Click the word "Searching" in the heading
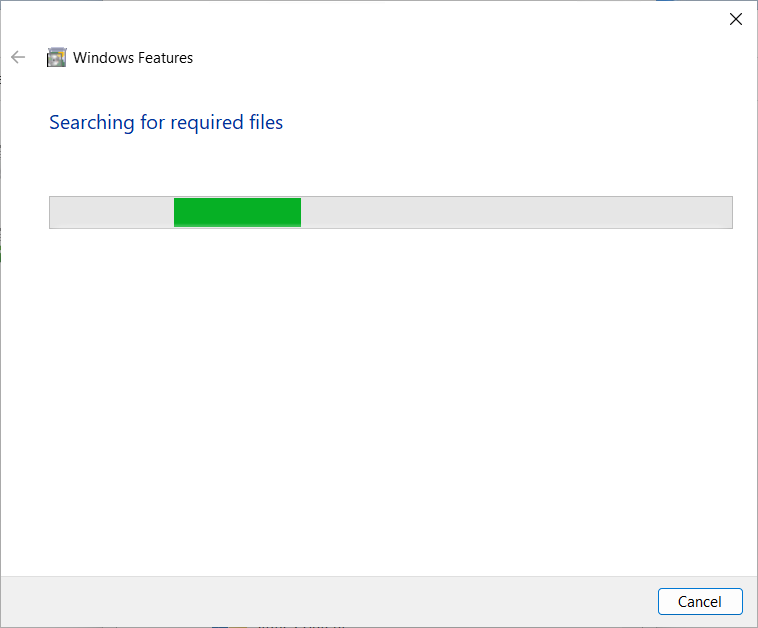Screen dimensions: 758x628 pyautogui.click(x=92, y=123)
